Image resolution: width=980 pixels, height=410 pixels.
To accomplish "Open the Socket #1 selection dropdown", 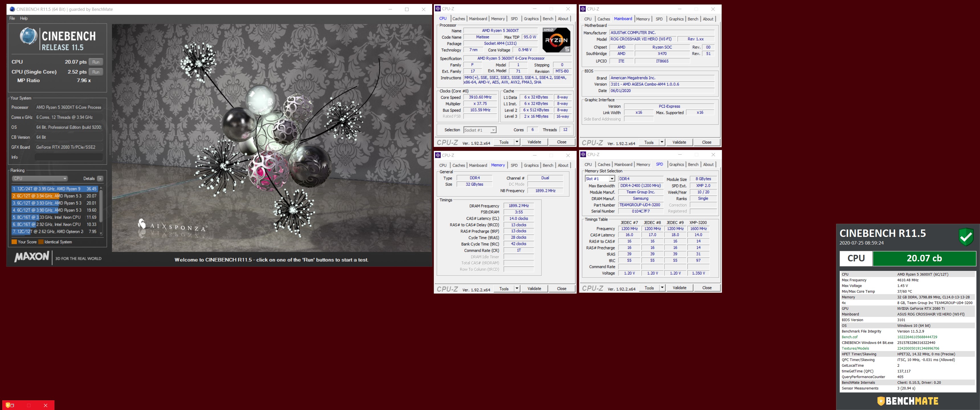I will 480,130.
